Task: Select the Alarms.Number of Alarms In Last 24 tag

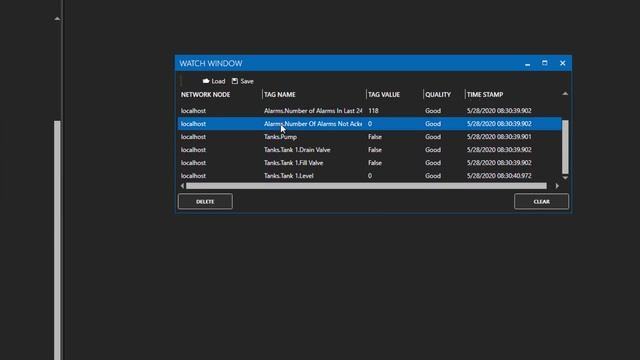Action: pos(313,111)
